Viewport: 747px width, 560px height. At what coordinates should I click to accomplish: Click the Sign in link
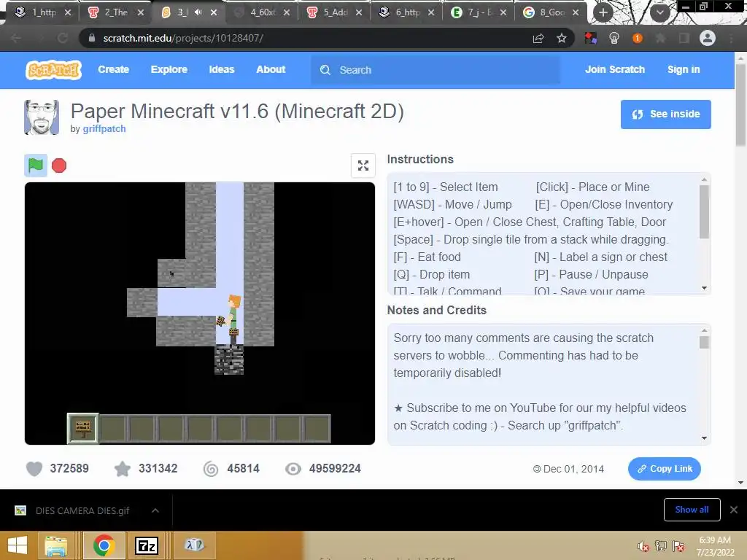(684, 69)
